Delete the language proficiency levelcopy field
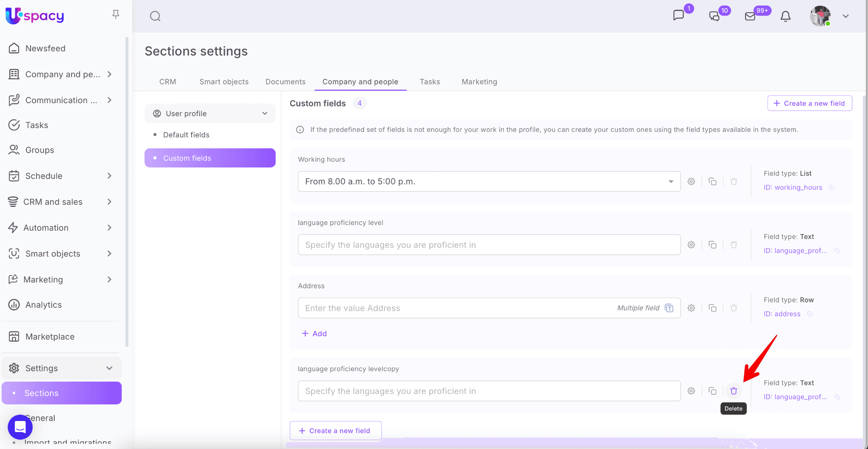The image size is (868, 449). point(734,391)
